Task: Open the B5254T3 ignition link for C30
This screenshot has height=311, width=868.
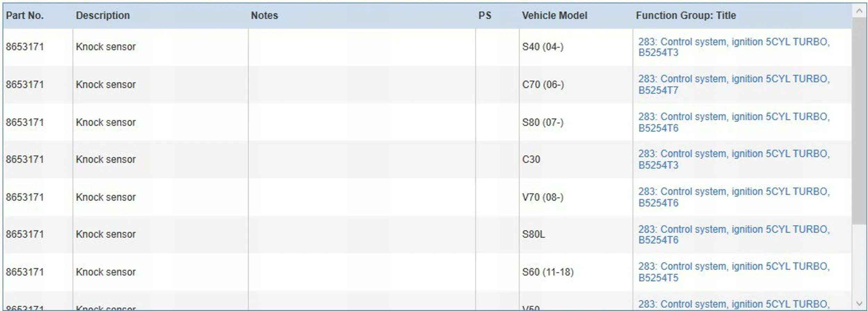Action: coord(734,159)
